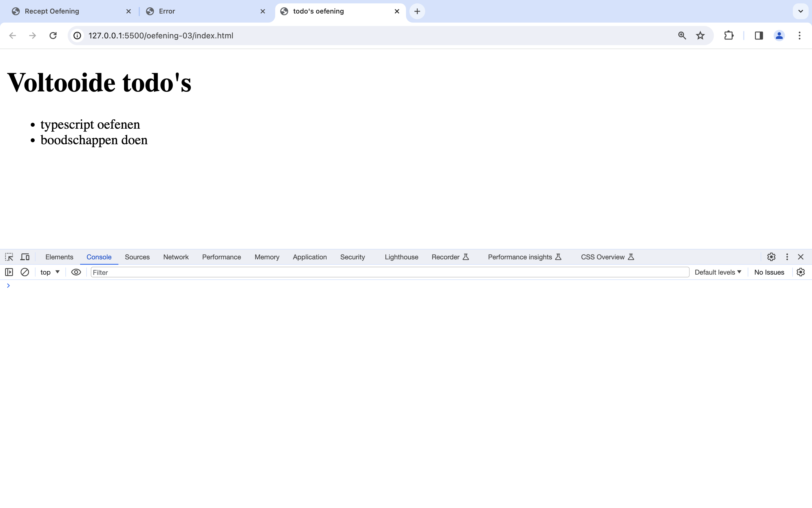Reload the current page
Image resolution: width=812 pixels, height=508 pixels.
tap(53, 36)
